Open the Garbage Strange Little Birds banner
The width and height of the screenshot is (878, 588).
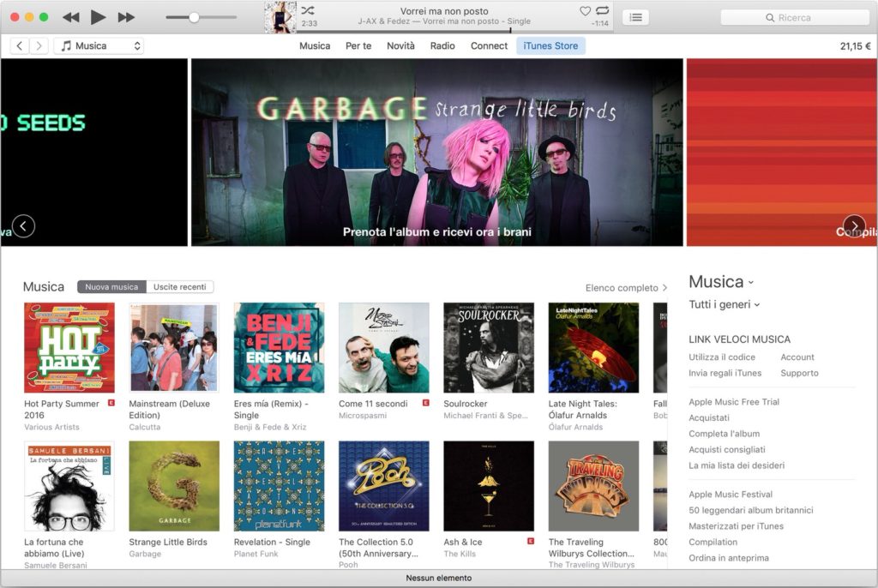[x=436, y=153]
